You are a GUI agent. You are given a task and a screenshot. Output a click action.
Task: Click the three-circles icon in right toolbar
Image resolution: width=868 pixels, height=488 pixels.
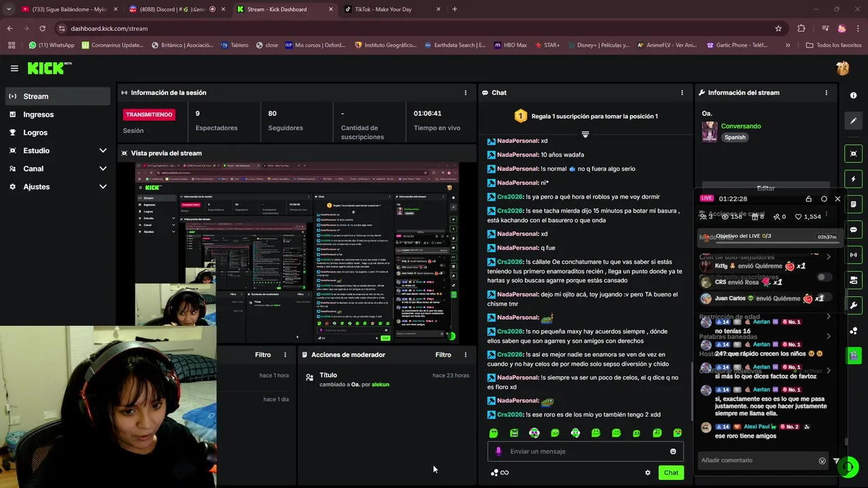pos(854,330)
